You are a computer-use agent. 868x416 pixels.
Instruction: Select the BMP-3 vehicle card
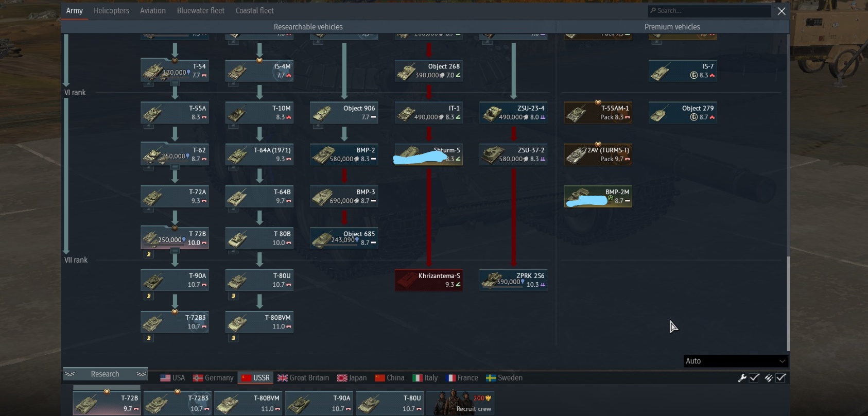click(x=344, y=196)
